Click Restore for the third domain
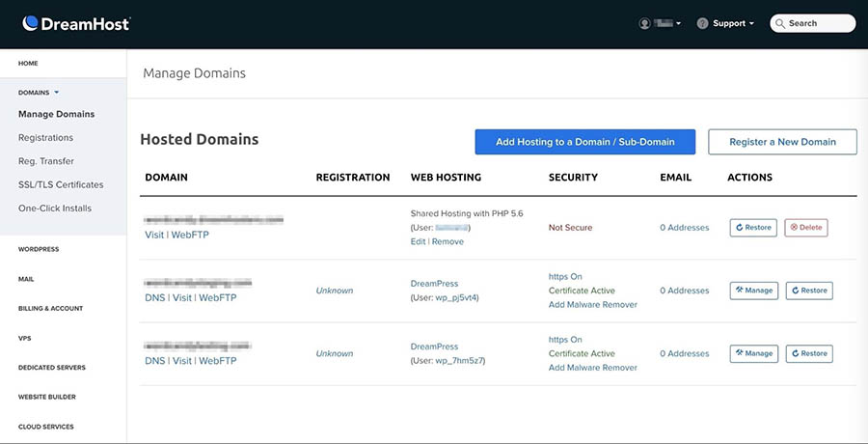 [x=809, y=353]
